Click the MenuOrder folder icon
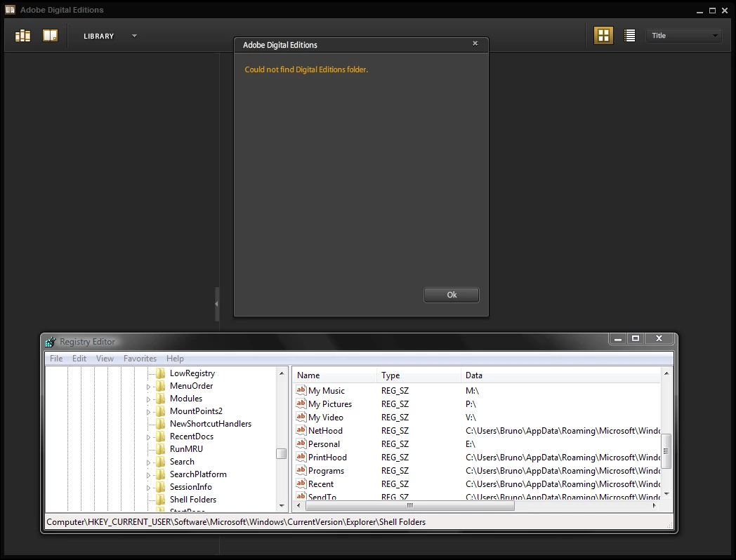 pyautogui.click(x=161, y=386)
